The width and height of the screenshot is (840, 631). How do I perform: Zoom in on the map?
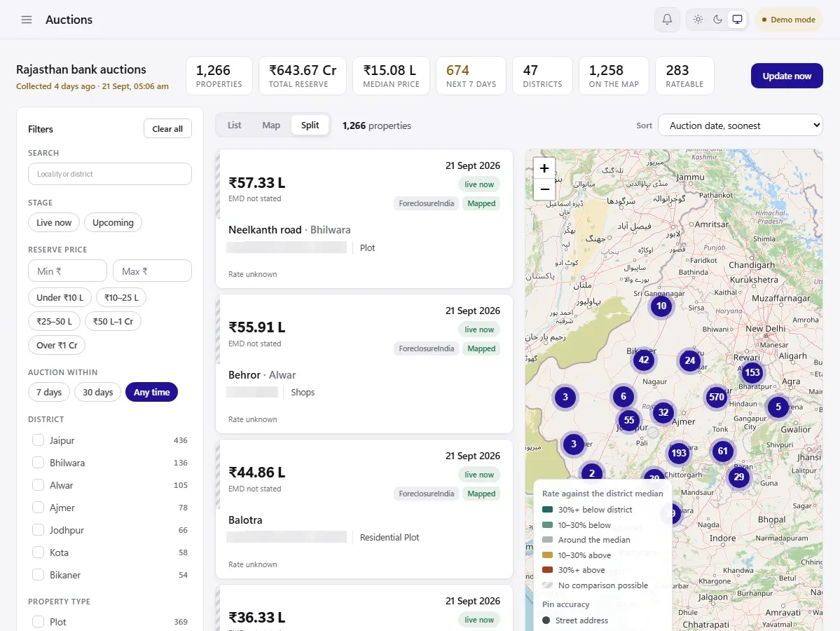click(544, 168)
